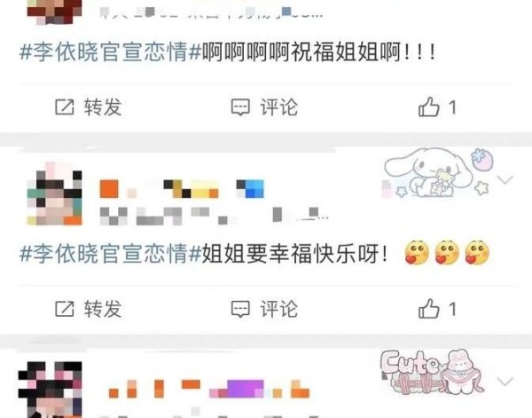Tap 评论 label on second post
This screenshot has height=418, width=532.
[279, 309]
